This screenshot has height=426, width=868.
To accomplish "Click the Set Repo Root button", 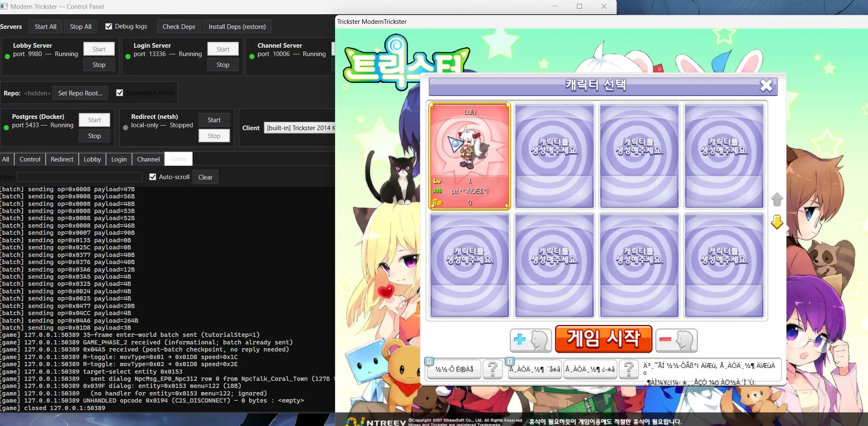I will [x=80, y=93].
